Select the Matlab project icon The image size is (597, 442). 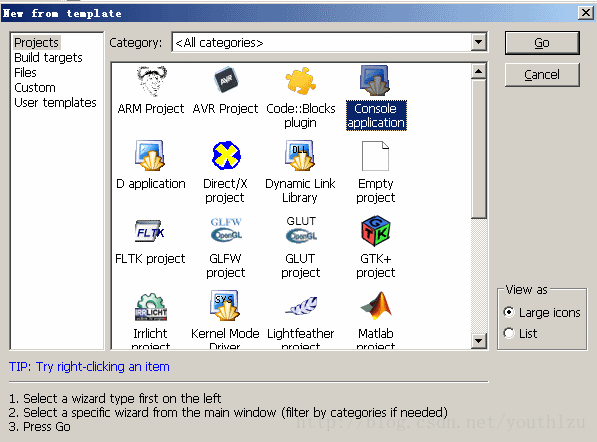(376, 306)
